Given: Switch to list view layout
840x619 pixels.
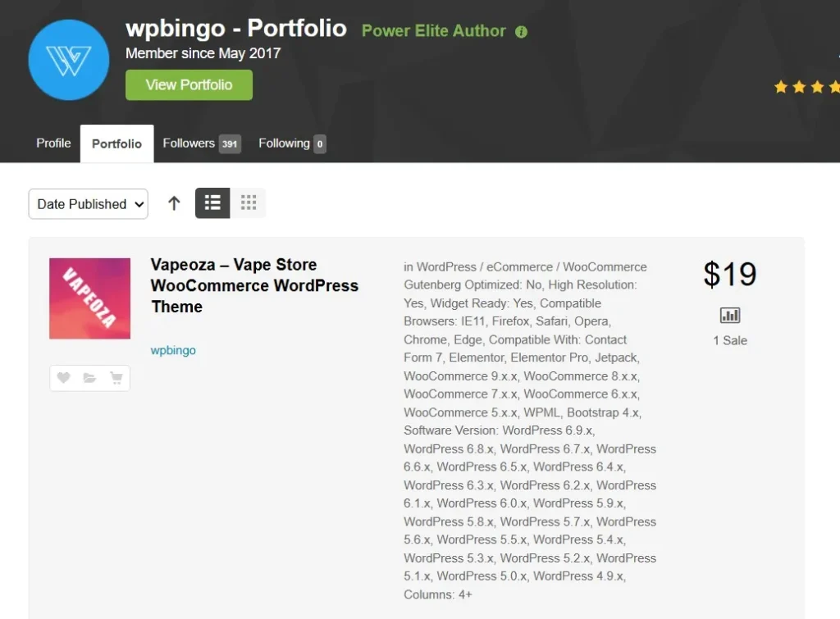Looking at the screenshot, I should (x=212, y=203).
